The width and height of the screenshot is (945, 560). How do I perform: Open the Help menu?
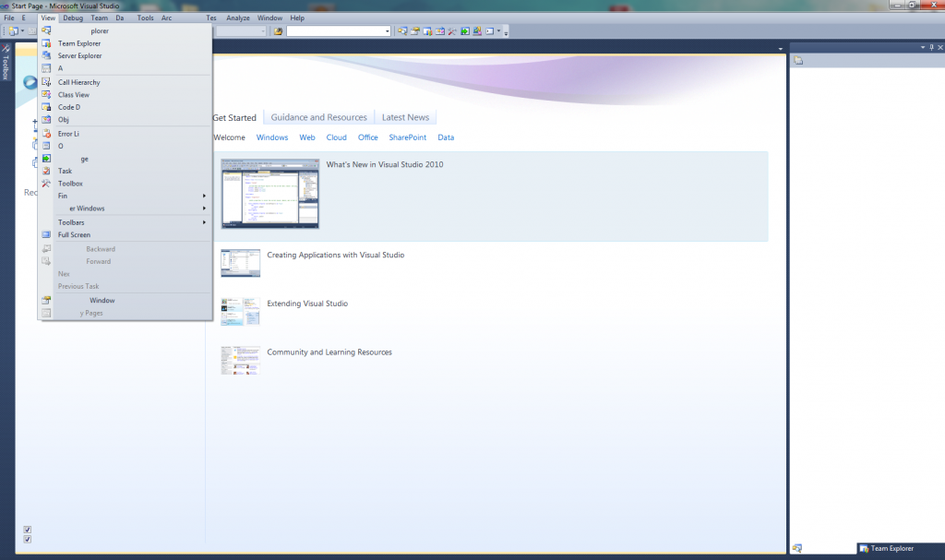(297, 18)
